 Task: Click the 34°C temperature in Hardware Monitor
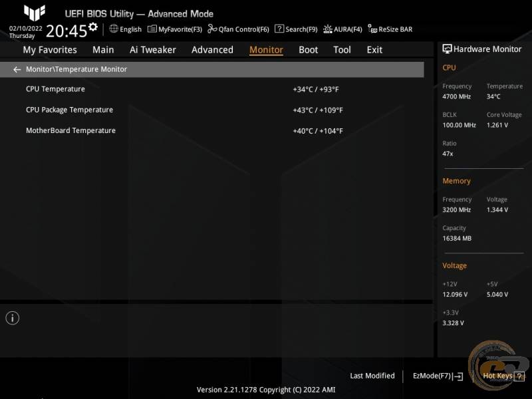pyautogui.click(x=493, y=96)
